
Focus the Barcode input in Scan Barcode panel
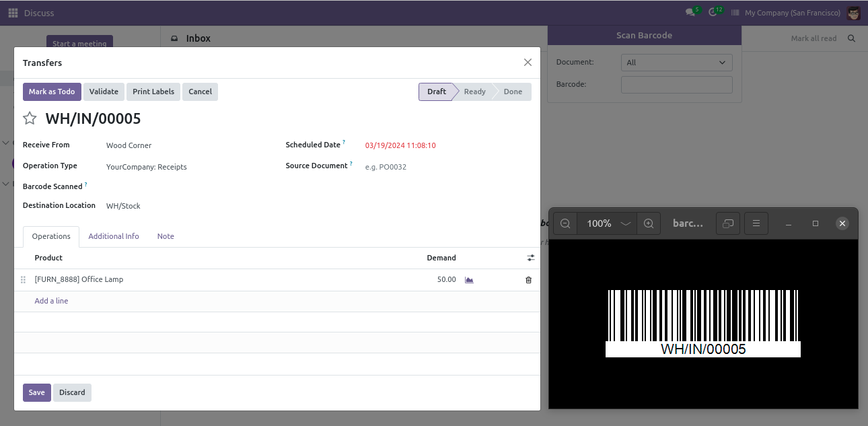pos(676,84)
